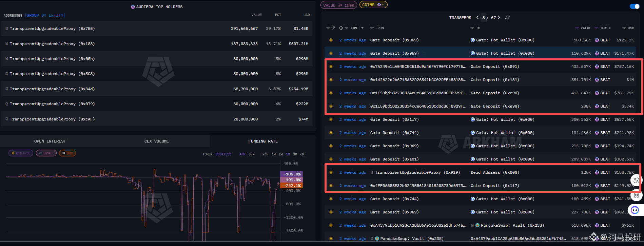Image resolution: width=644 pixels, height=246 pixels.
Task: Click contract icon for TransparentUpgradeableProxy (0x183)
Action: (7, 44)
